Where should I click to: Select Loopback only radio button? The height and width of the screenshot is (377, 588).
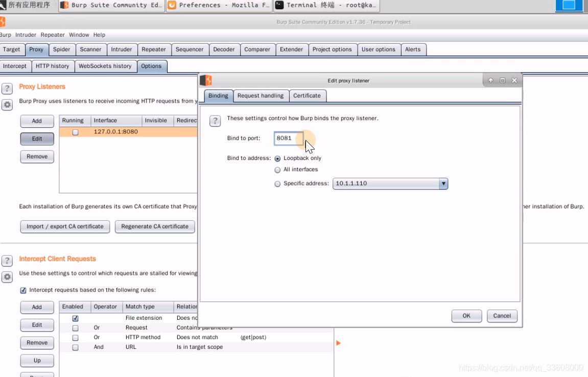click(x=277, y=158)
